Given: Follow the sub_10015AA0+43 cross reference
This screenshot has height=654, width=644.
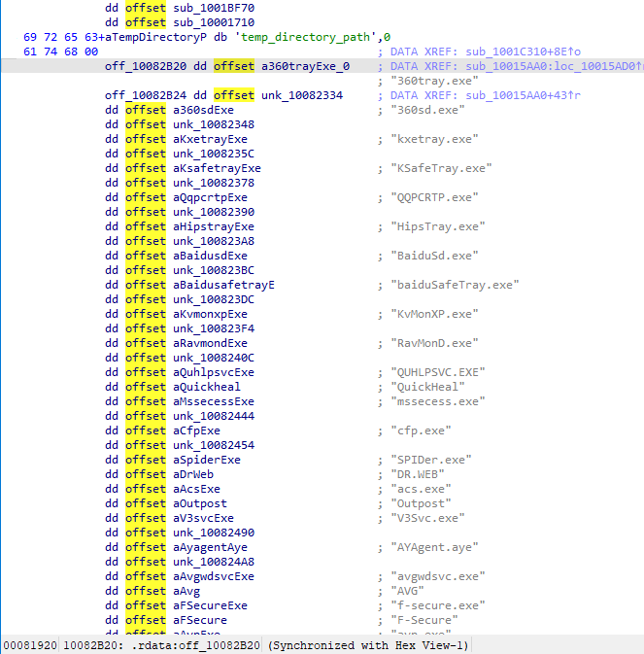Looking at the screenshot, I should tap(524, 95).
